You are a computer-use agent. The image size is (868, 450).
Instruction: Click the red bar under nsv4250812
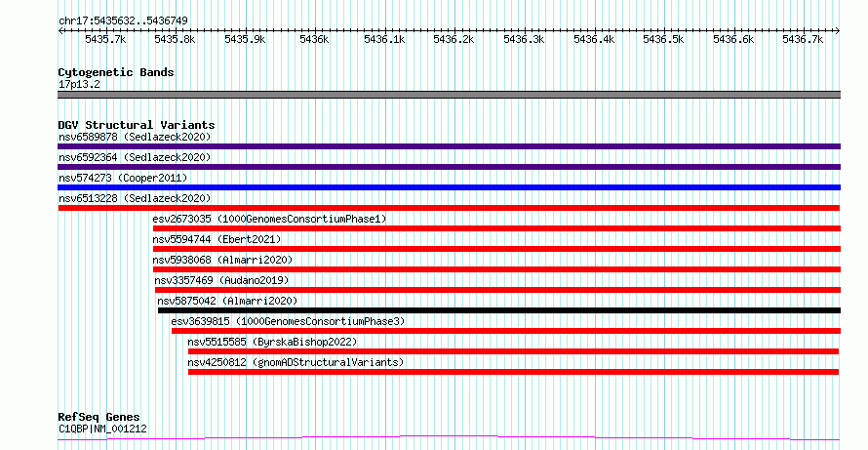tap(513, 372)
